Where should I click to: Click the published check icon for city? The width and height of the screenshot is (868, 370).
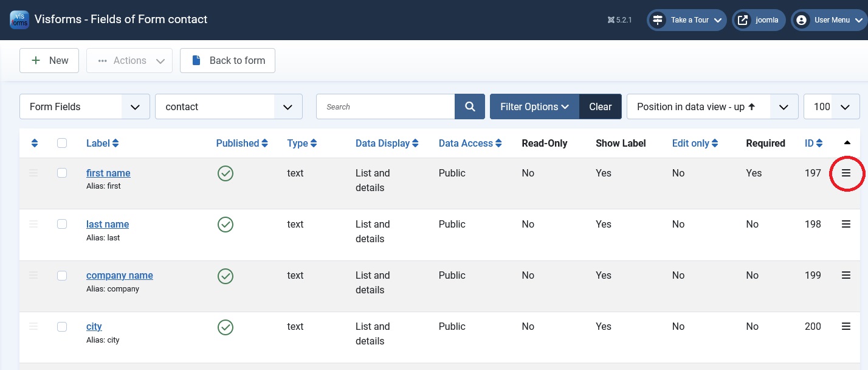226,327
